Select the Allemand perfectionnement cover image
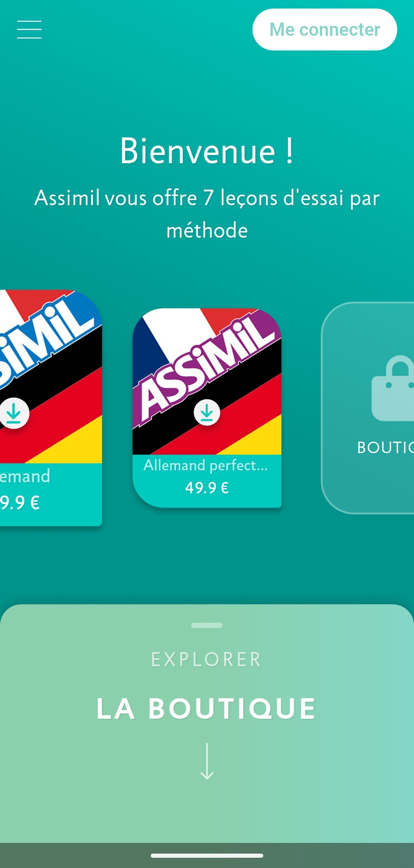414x868 pixels. tap(207, 382)
